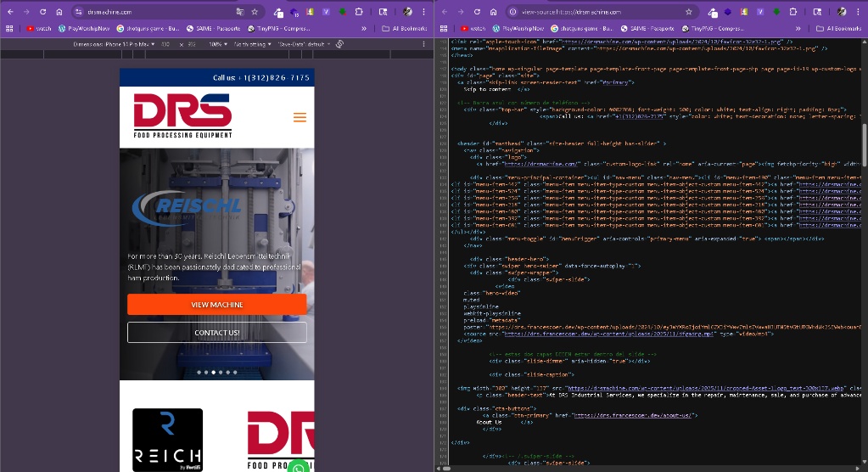
Task: Edit the device width input field
Action: 165,44
